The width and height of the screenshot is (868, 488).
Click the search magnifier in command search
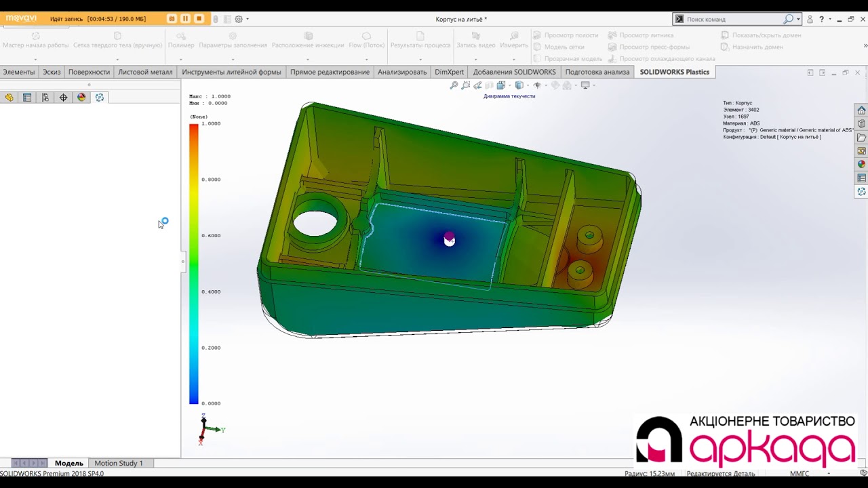click(x=788, y=19)
